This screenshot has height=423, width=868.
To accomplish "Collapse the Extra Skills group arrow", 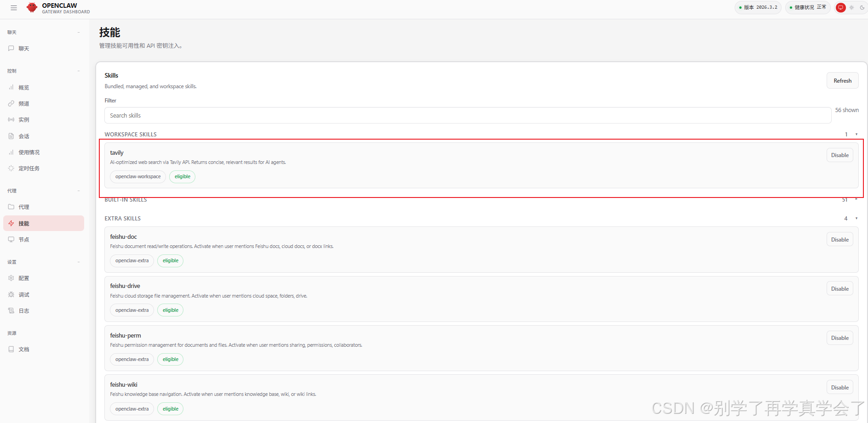I will pos(857,218).
